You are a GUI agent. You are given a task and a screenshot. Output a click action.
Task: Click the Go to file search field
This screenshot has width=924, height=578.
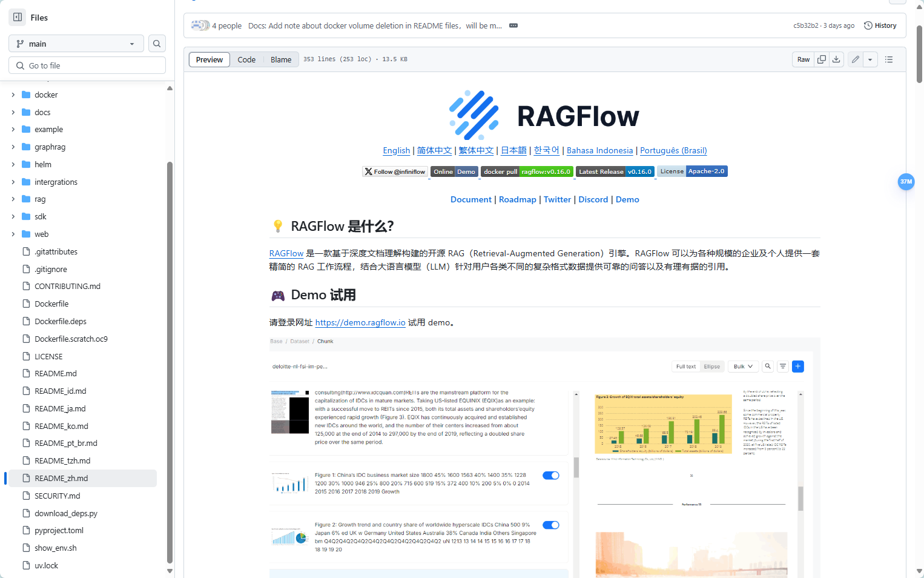pyautogui.click(x=87, y=65)
